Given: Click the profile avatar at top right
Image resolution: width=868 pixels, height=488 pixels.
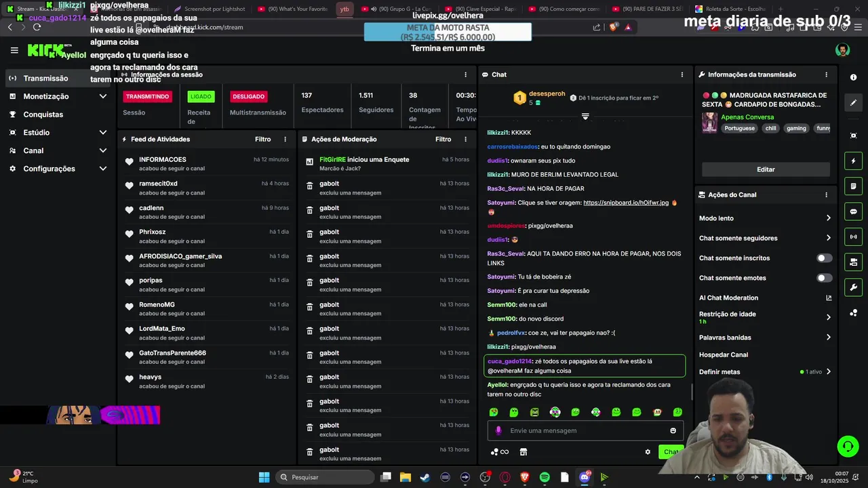Looking at the screenshot, I should pos(842,50).
